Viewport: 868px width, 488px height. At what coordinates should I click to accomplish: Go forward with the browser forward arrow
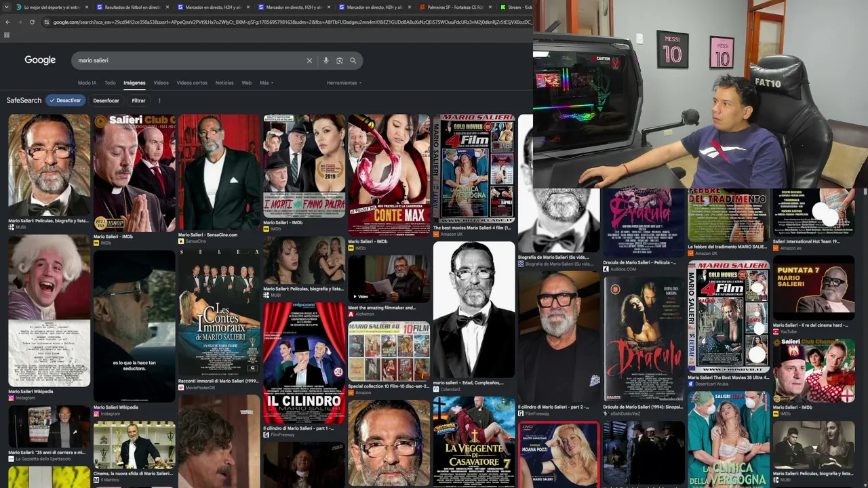pyautogui.click(x=20, y=22)
